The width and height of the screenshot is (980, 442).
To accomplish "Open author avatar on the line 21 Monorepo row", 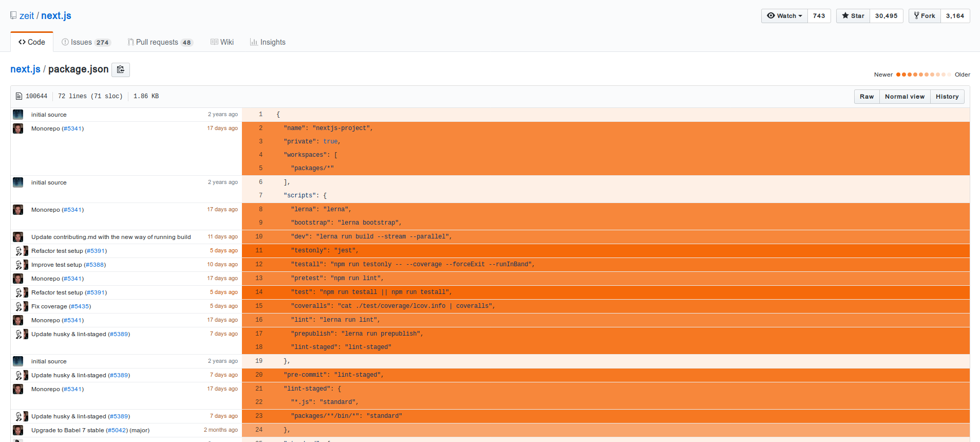I will [x=18, y=389].
